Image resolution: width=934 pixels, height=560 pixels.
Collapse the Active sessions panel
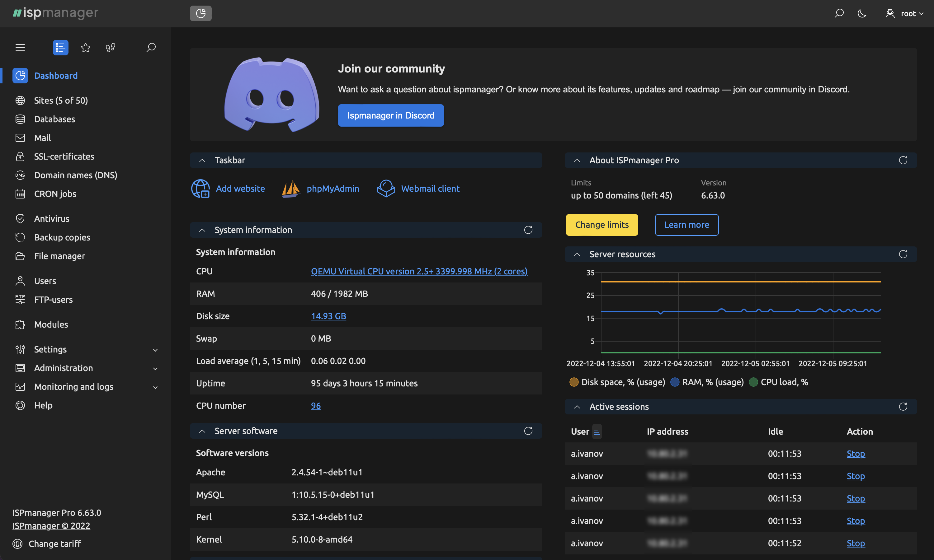[x=577, y=407]
